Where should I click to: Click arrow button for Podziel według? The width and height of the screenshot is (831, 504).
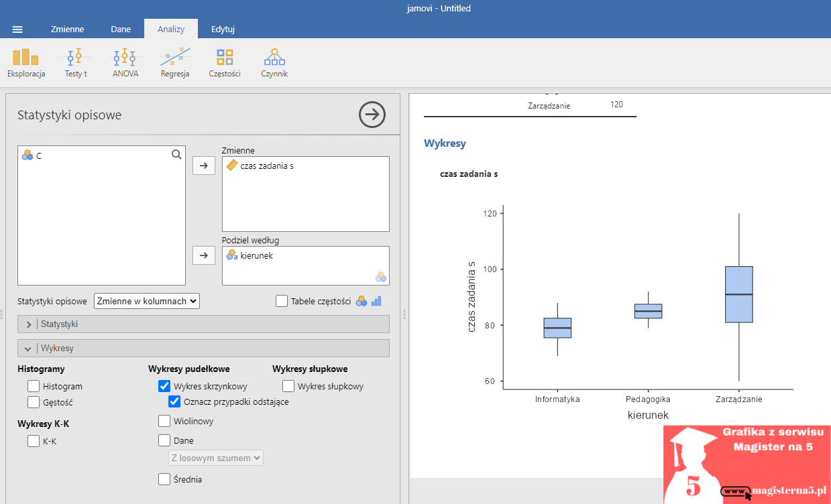pos(204,255)
